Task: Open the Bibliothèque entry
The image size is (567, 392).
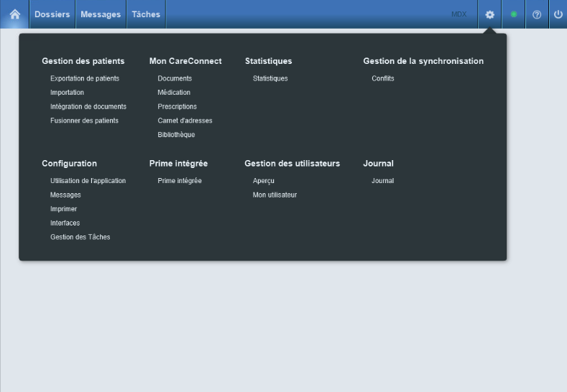Action: (x=176, y=135)
